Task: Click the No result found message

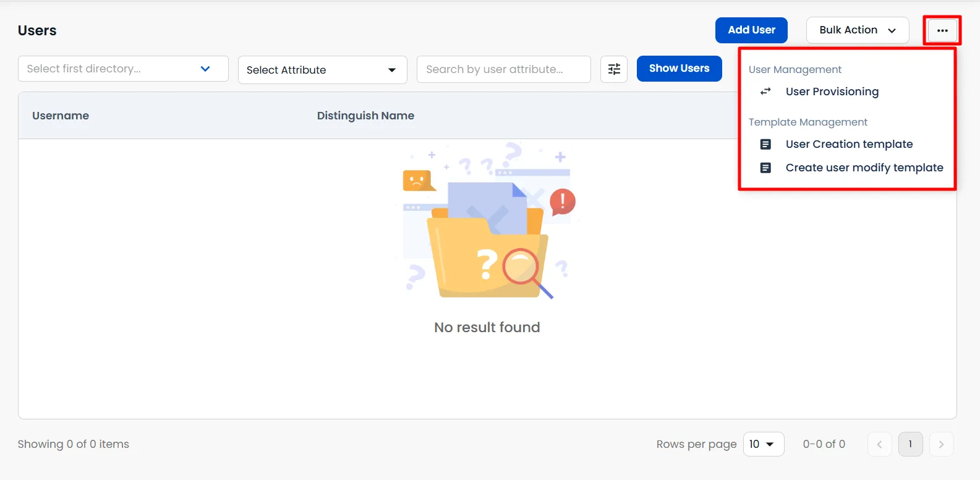Action: [x=487, y=327]
